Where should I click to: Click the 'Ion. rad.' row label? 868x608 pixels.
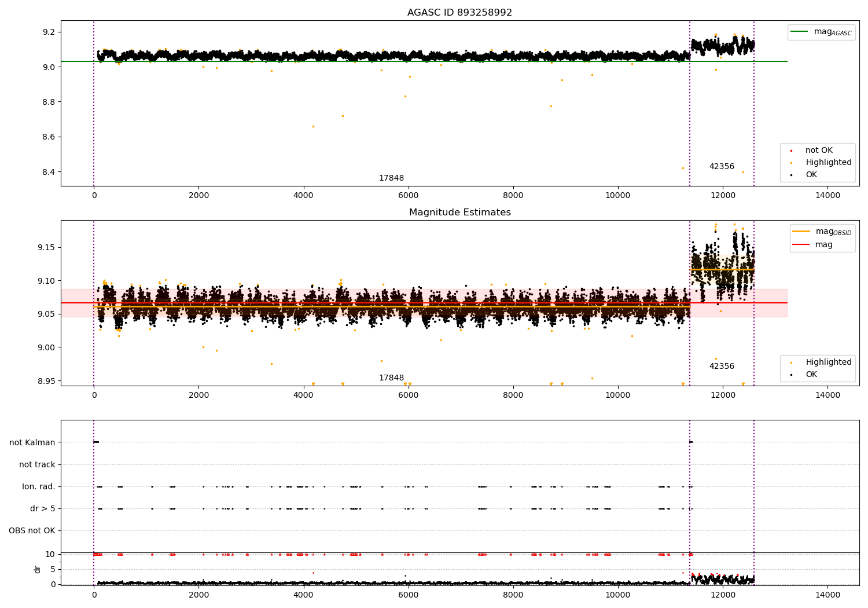39,486
